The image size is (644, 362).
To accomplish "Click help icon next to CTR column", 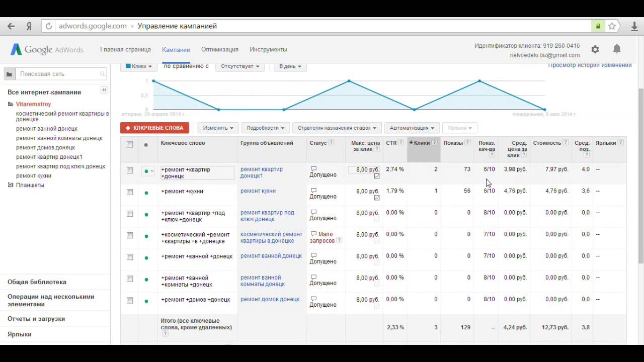I will (401, 143).
